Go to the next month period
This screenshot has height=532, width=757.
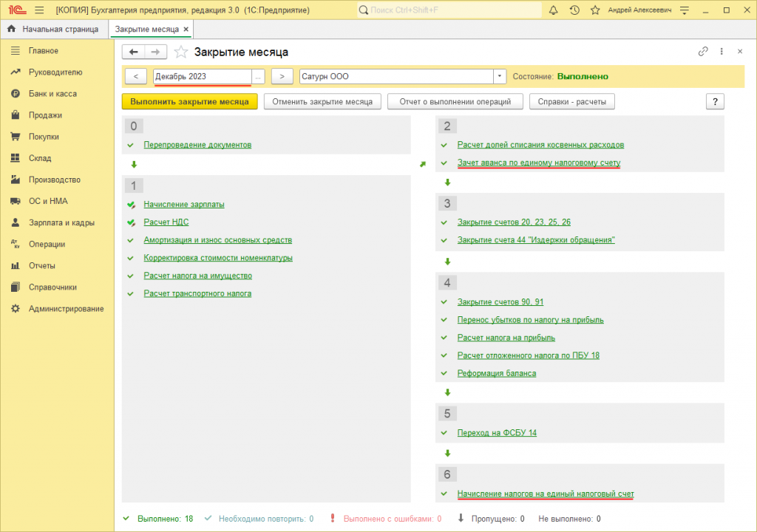pyautogui.click(x=282, y=76)
